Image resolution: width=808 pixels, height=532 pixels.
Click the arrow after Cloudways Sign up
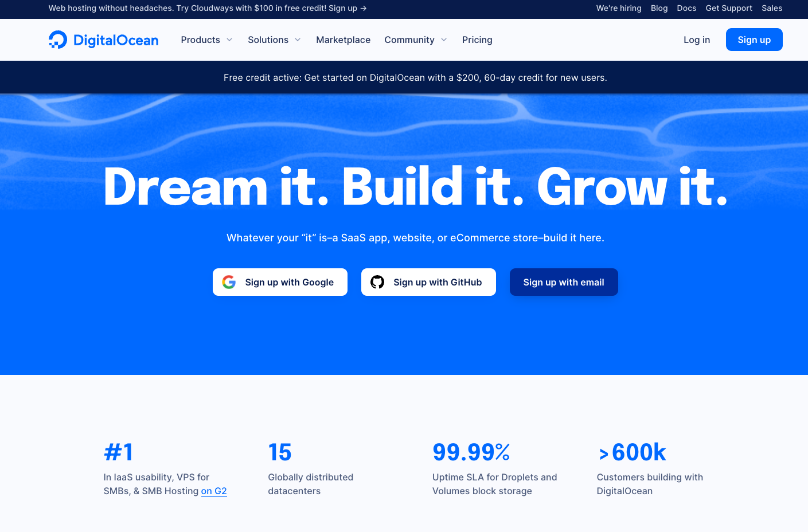pyautogui.click(x=364, y=8)
